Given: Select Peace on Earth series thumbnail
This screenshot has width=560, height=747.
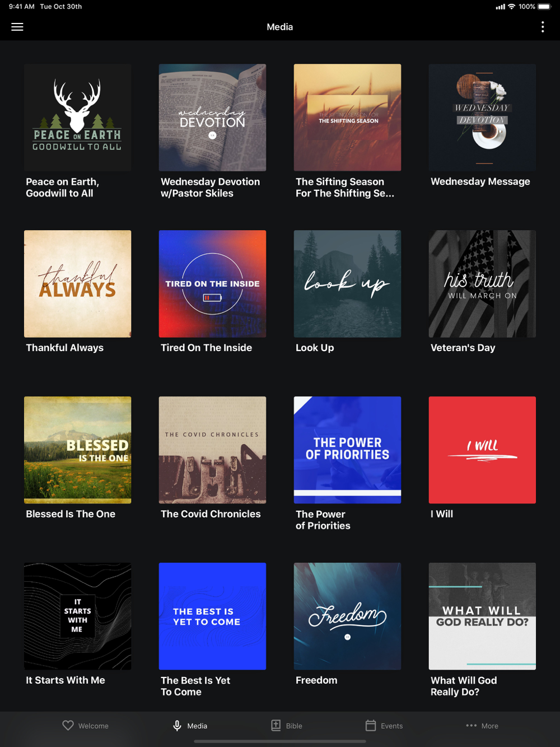Looking at the screenshot, I should click(x=78, y=118).
